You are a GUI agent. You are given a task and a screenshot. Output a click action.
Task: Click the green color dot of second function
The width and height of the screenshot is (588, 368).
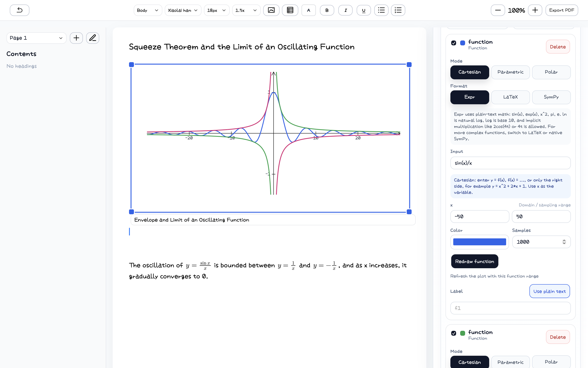click(463, 333)
